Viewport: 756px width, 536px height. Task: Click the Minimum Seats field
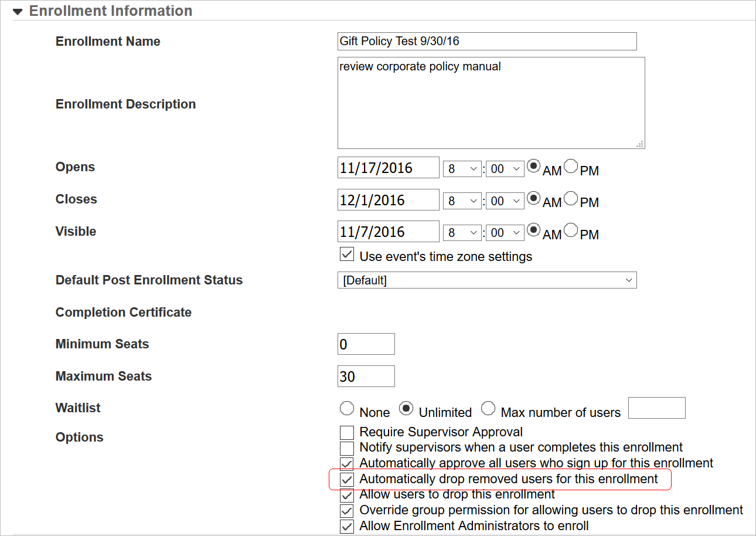(366, 344)
